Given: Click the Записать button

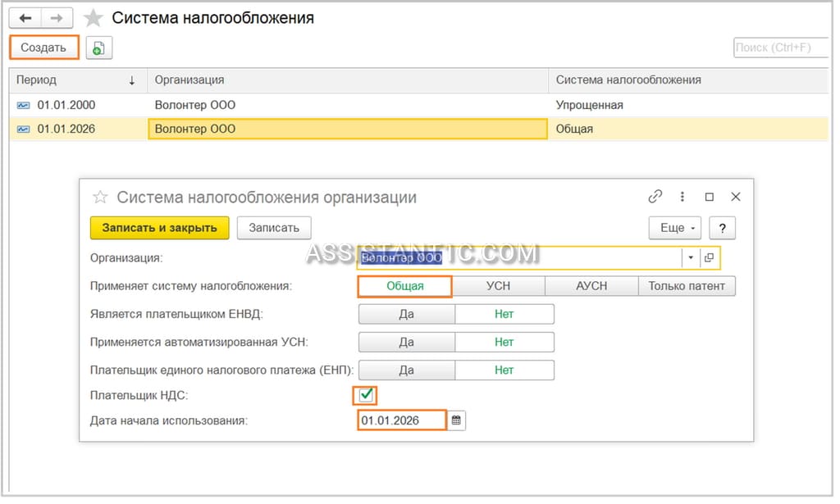Looking at the screenshot, I should [x=274, y=229].
